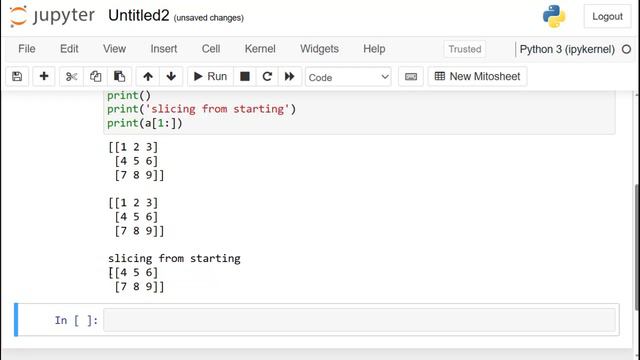Cut selected cells with scissors icon
640x360 pixels.
click(71, 76)
